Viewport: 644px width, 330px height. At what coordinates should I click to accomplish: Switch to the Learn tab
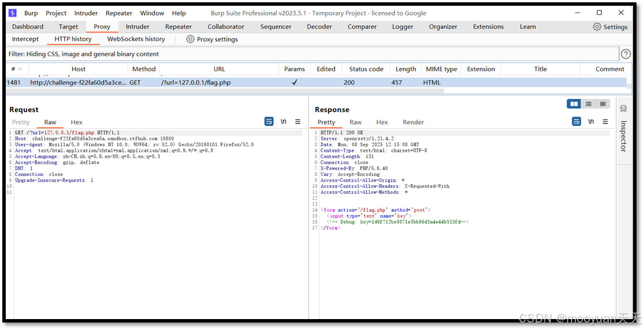pyautogui.click(x=528, y=26)
